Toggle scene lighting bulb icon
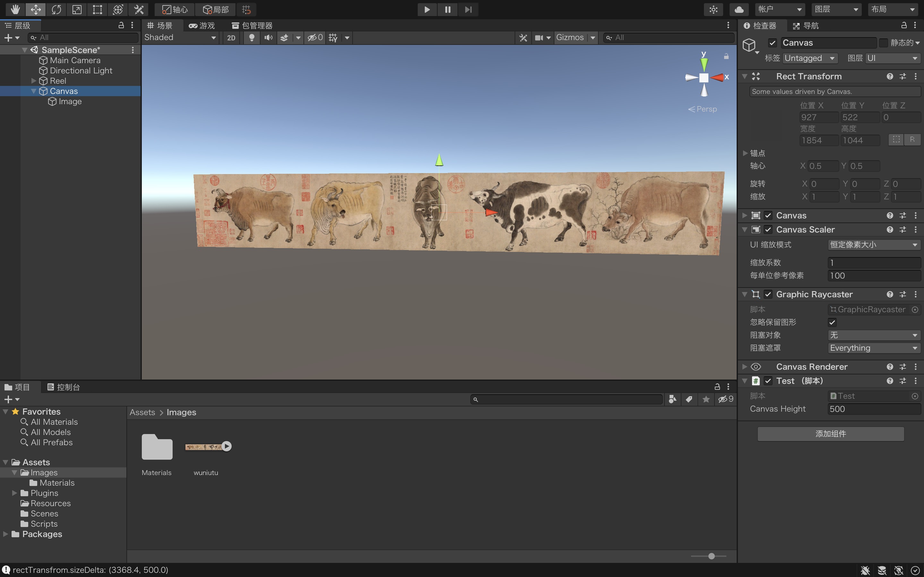The image size is (924, 577). 252,38
